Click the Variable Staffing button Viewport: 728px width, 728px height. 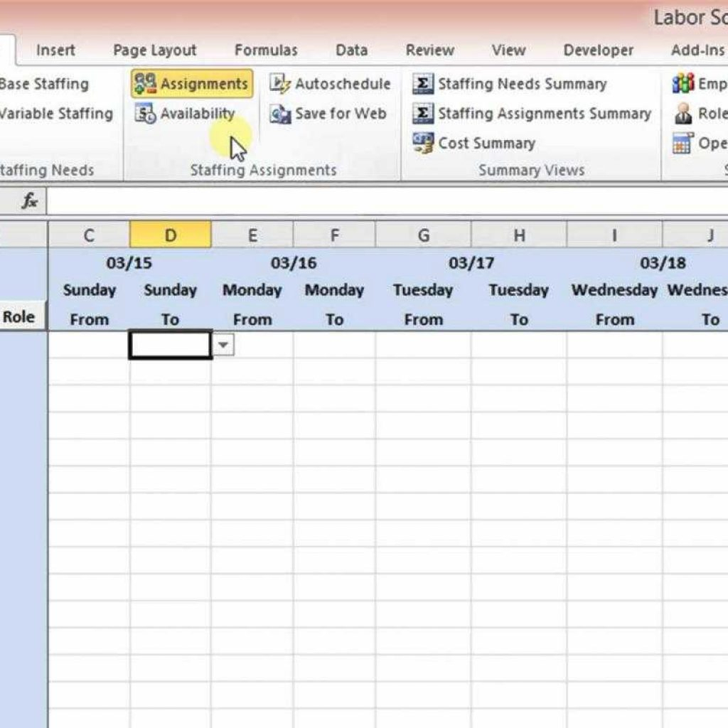[56, 114]
